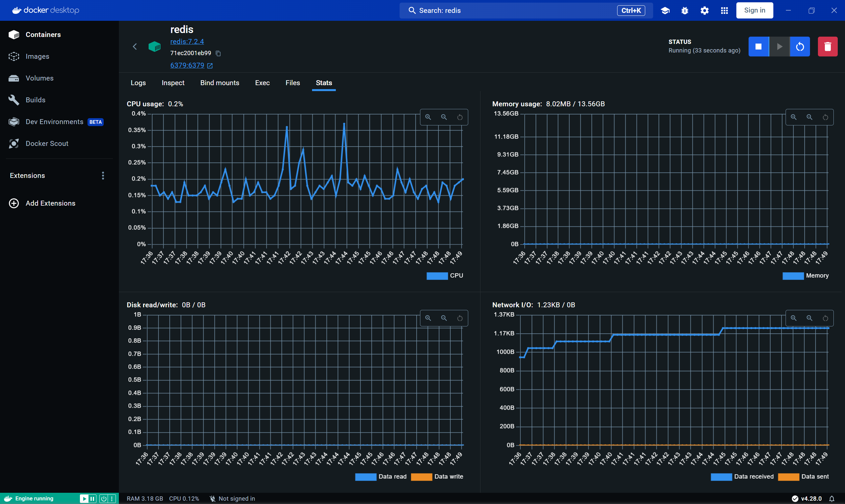Switch to the Bind mounts tab
This screenshot has width=845, height=504.
pos(220,83)
